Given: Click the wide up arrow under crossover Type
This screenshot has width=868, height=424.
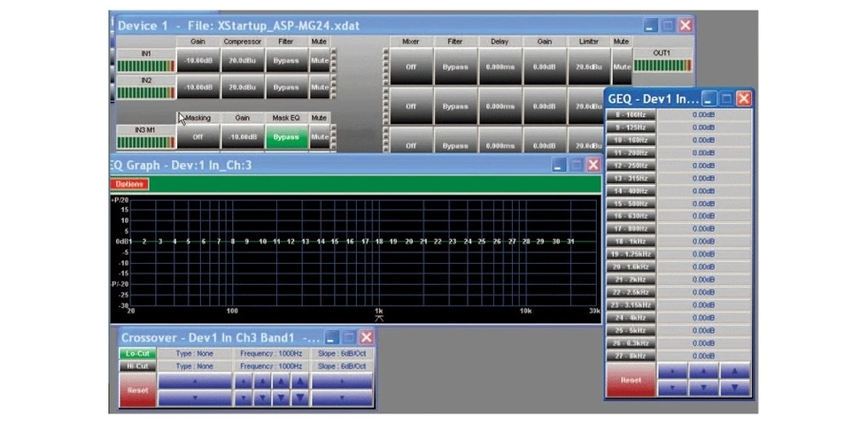Looking at the screenshot, I should pyautogui.click(x=193, y=382).
